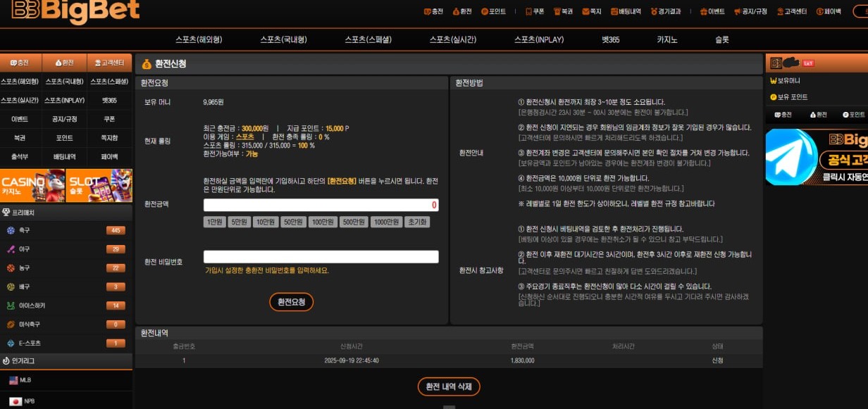Screen dimensions: 868x409
Task: Click the 환전 비밀번호 input field
Action: pos(321,257)
